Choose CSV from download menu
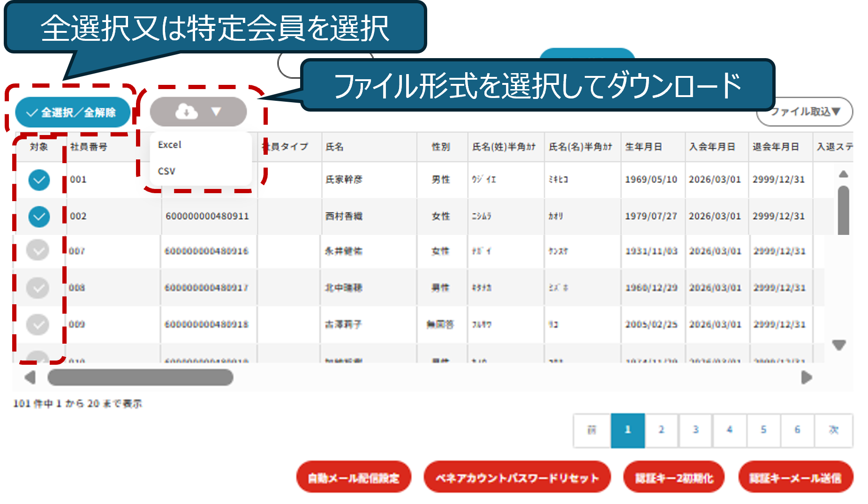 (166, 171)
